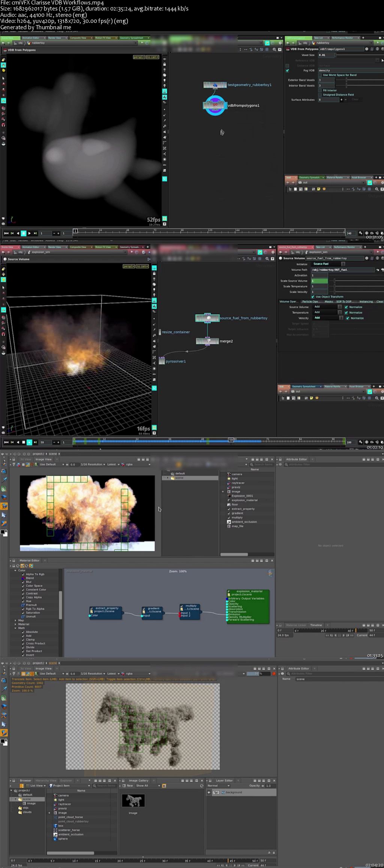Open Source Volume Add operation dropdown
Viewport: 384px width, 868px height.
(x=328, y=307)
